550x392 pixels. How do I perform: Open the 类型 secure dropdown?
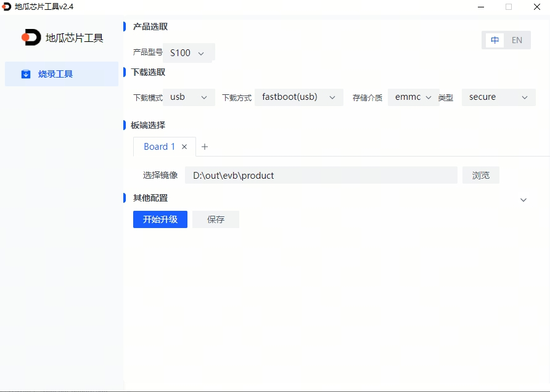coord(498,97)
